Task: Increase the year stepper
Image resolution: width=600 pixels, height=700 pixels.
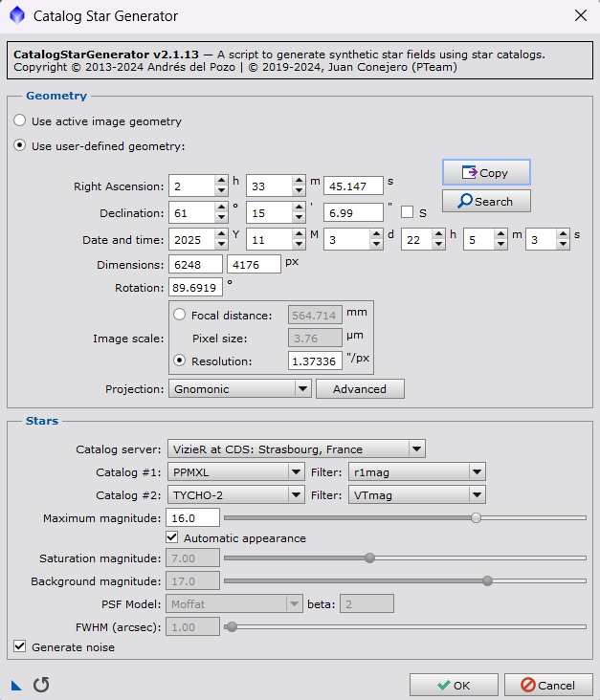Action: (x=221, y=234)
